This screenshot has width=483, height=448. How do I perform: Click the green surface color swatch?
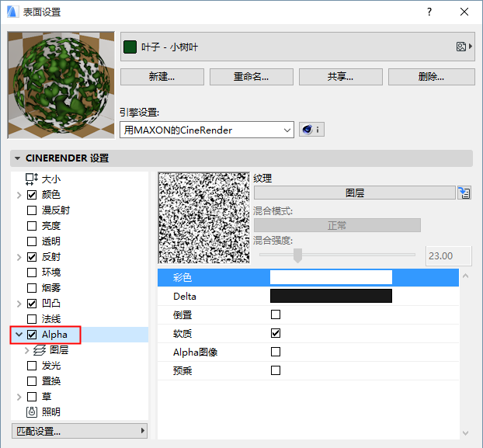130,47
